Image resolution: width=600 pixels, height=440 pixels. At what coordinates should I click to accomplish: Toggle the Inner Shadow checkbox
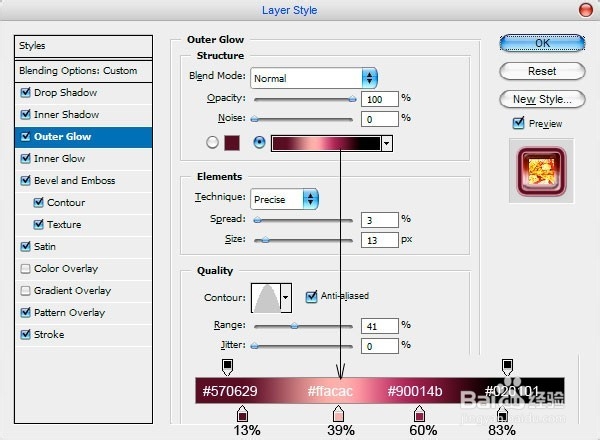[25, 114]
